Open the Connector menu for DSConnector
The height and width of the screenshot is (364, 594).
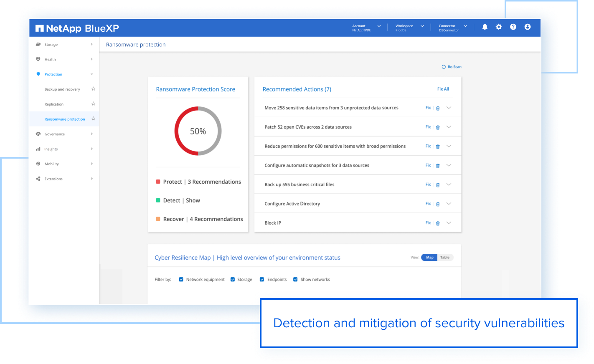(465, 26)
